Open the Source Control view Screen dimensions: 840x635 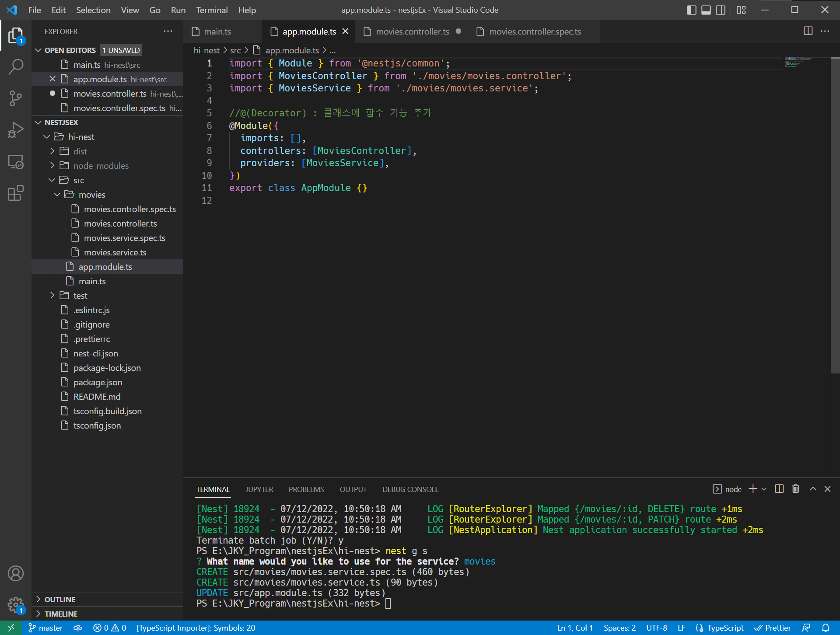tap(16, 98)
